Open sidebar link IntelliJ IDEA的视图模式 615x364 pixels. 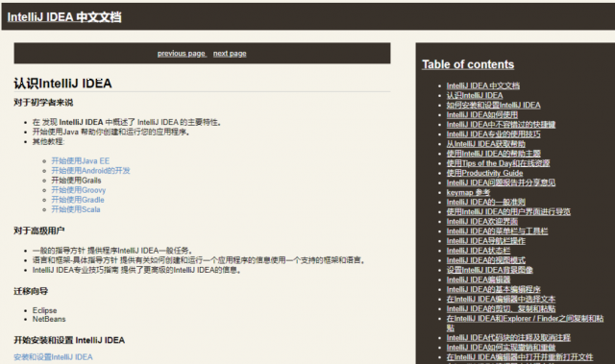coord(486,260)
